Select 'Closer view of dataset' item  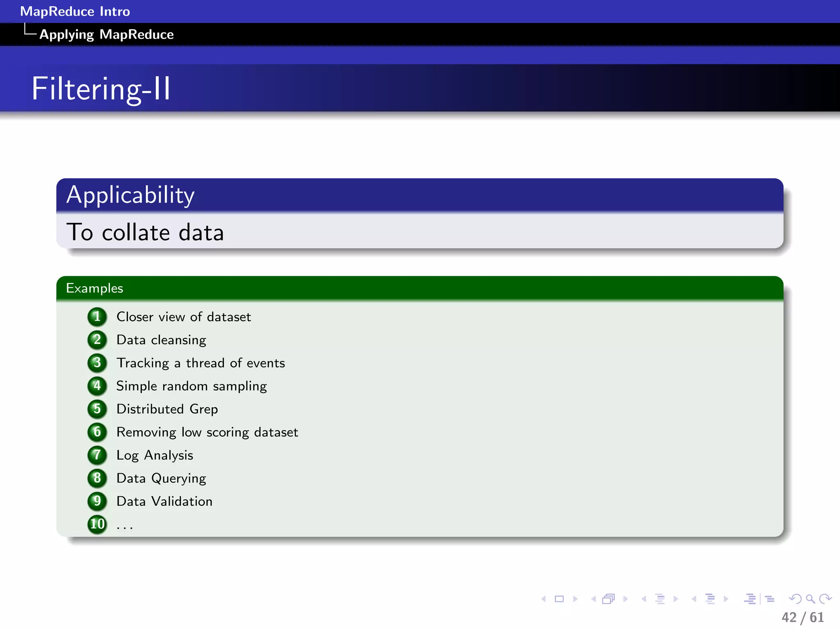[184, 317]
